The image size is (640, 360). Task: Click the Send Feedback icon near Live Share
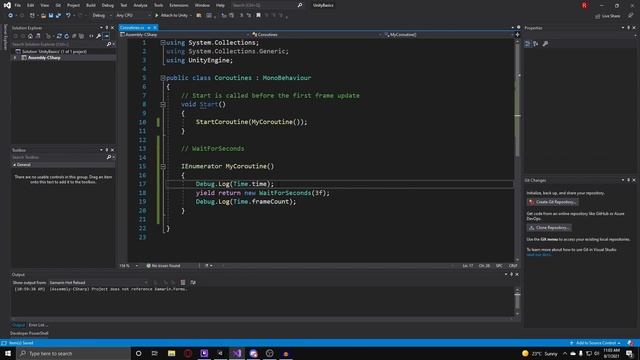point(631,16)
